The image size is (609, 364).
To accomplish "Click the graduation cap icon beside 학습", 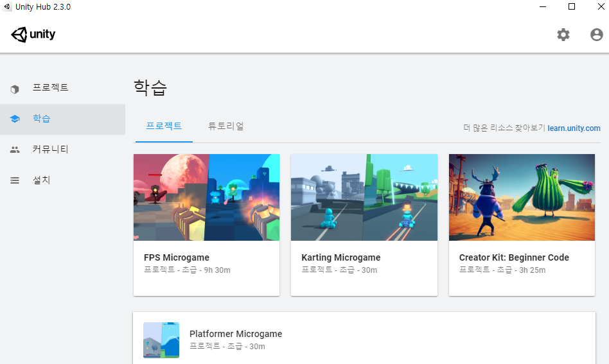I will pos(15,119).
